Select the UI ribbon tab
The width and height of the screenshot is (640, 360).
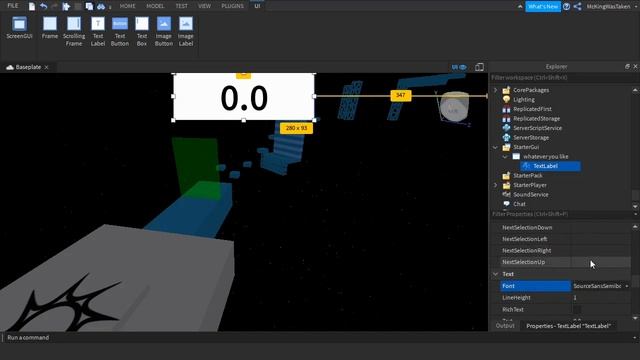tap(257, 6)
